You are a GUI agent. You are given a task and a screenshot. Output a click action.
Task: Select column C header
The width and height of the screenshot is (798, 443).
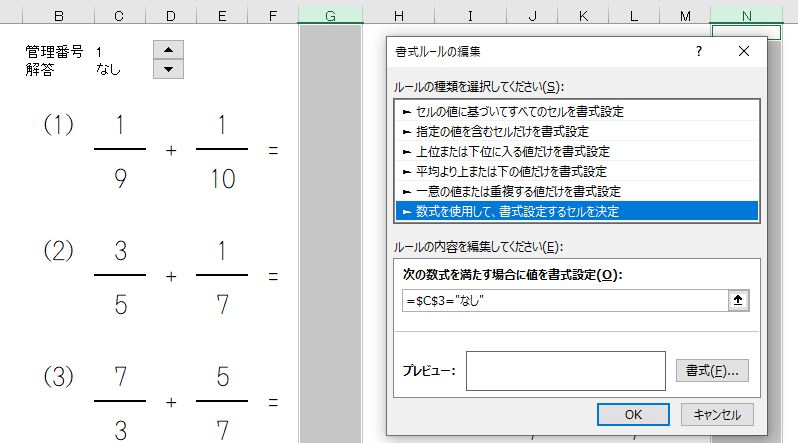[119, 16]
